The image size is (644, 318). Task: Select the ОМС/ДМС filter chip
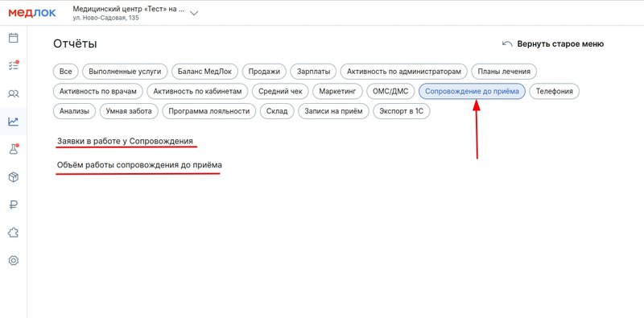click(390, 91)
